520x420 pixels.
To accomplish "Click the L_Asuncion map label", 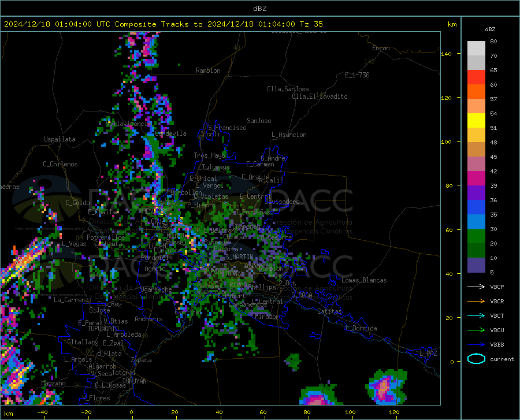I will [289, 135].
